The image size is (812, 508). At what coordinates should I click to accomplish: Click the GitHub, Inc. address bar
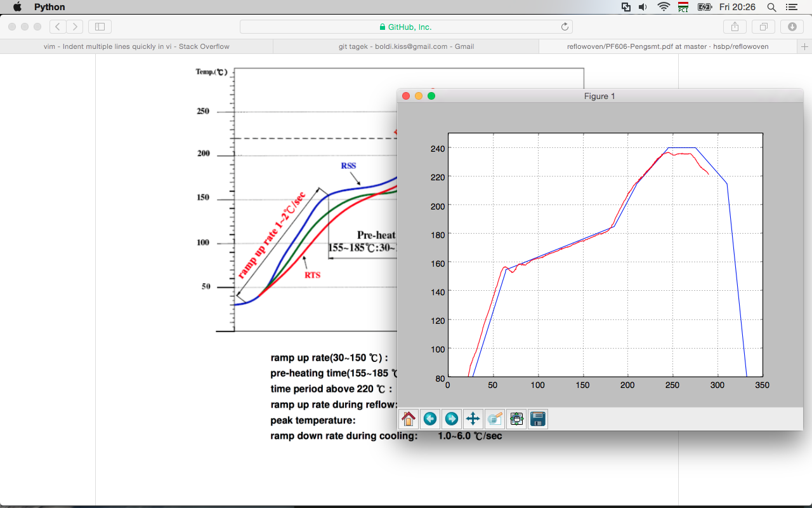click(406, 27)
